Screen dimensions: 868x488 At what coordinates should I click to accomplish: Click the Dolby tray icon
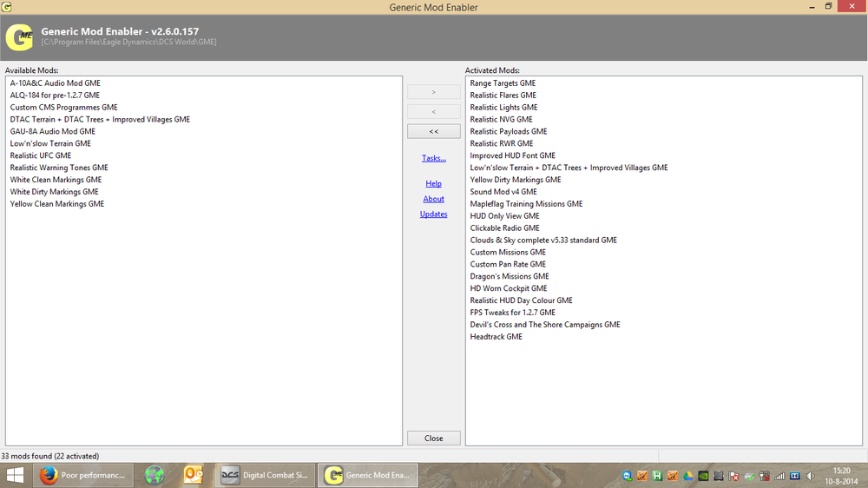(795, 476)
